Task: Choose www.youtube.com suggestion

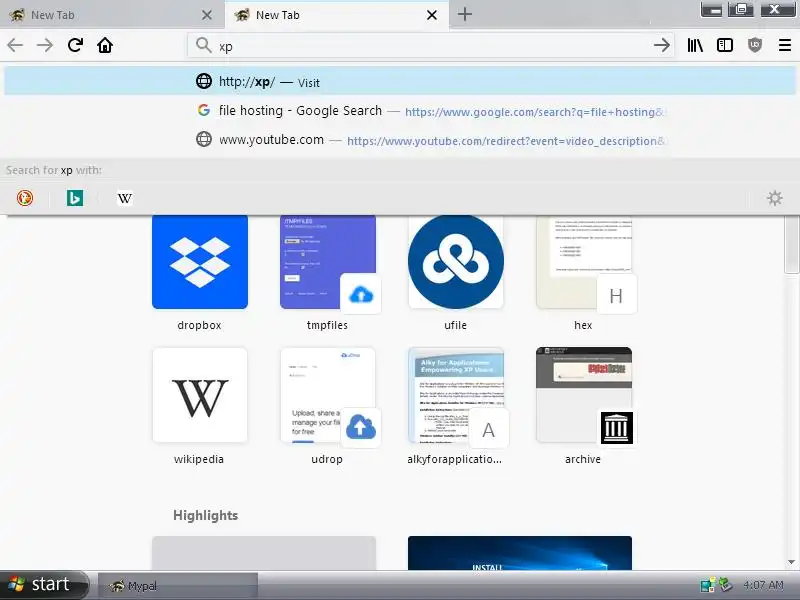Action: 400,139
